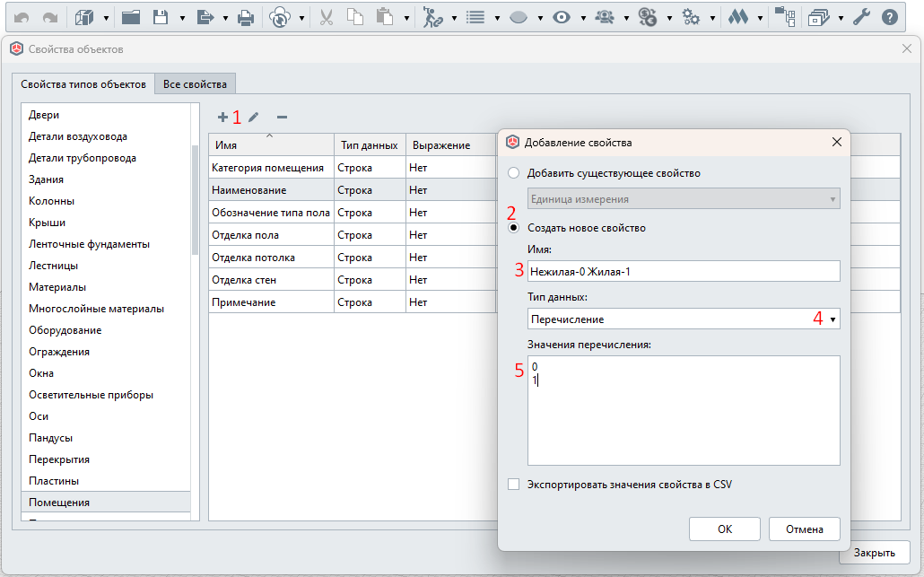
Task: Select 'Создать новое свойство' radio button
Action: pos(514,228)
